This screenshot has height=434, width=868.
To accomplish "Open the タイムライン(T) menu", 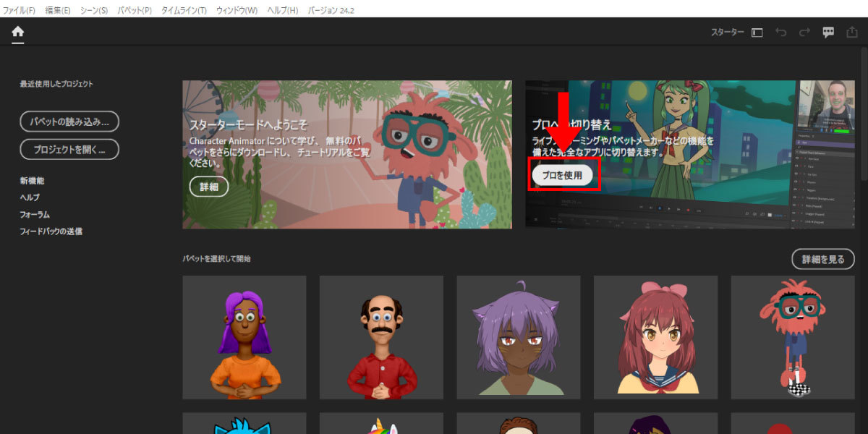I will pyautogui.click(x=184, y=11).
